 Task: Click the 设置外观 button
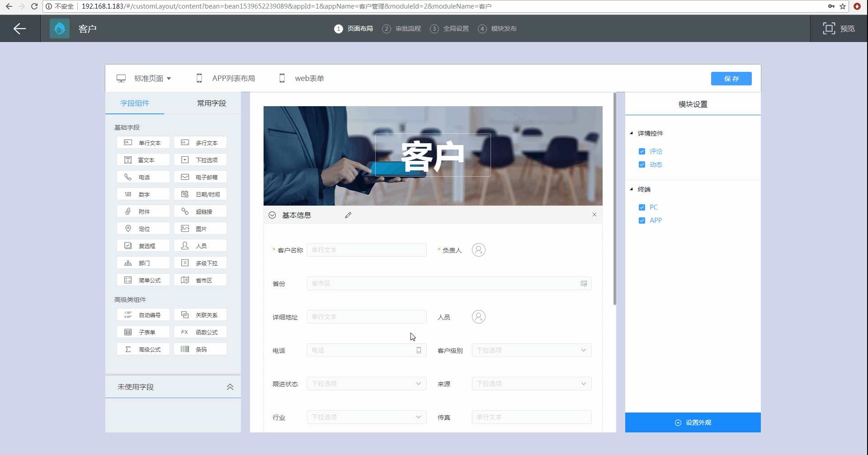click(693, 422)
